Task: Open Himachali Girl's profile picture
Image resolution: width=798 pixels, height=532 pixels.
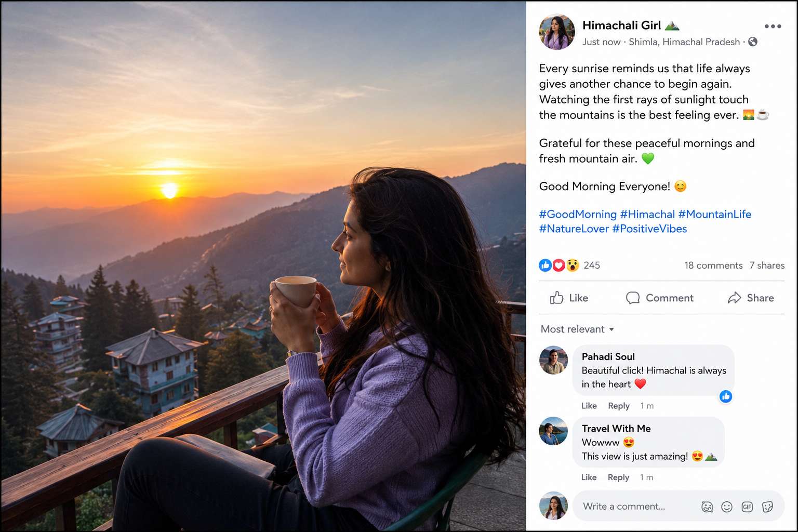Action: click(557, 32)
